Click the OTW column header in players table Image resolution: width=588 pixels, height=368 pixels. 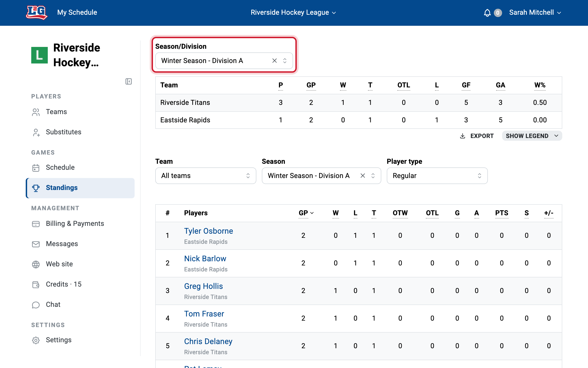pyautogui.click(x=400, y=213)
